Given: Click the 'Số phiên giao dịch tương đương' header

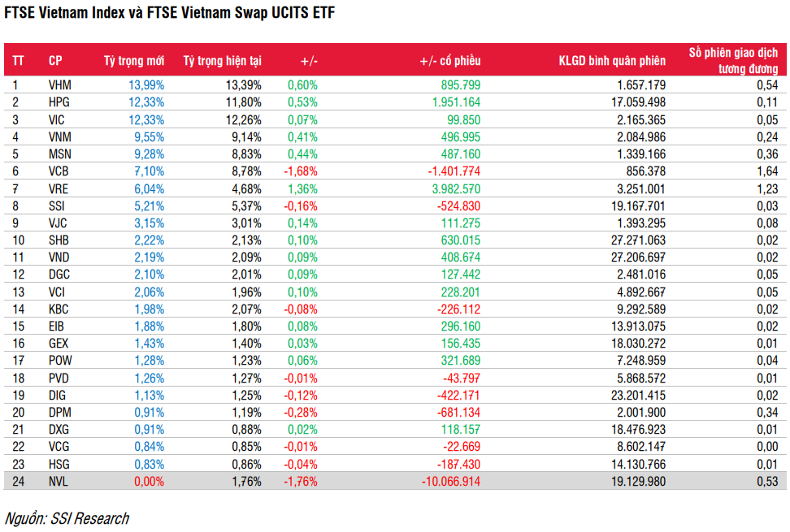Looking at the screenshot, I should (x=736, y=61).
